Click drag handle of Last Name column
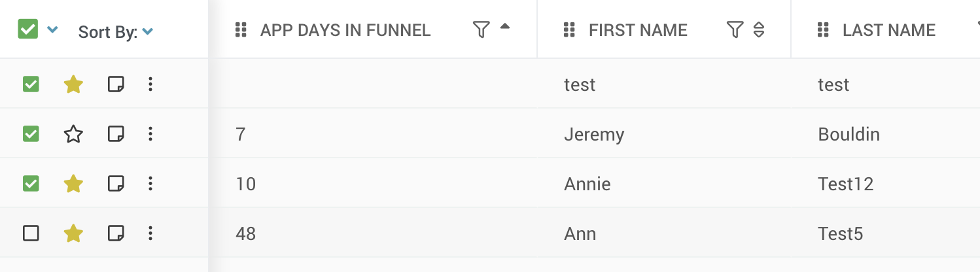980x272 pixels. [823, 29]
